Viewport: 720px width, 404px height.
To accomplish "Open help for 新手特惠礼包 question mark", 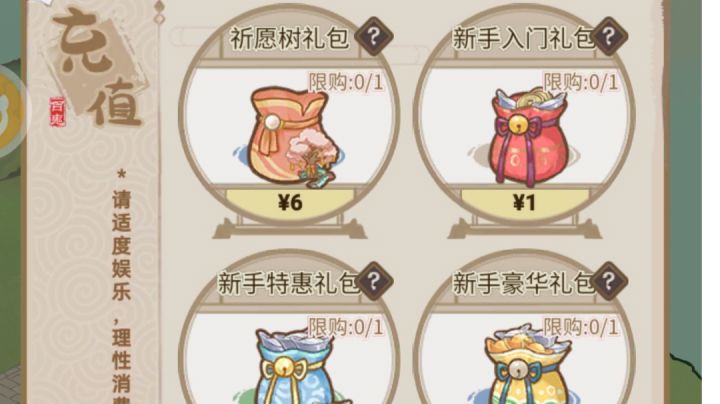I will pyautogui.click(x=374, y=281).
